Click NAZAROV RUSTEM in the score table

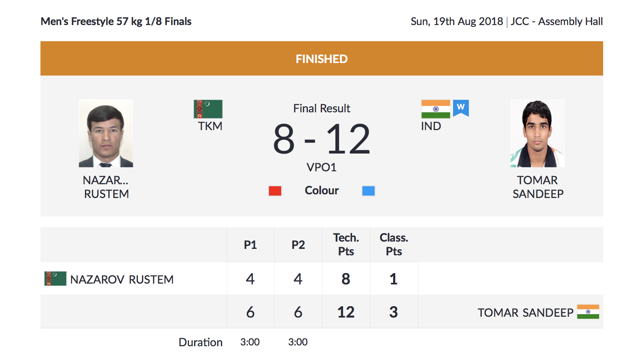click(x=122, y=280)
